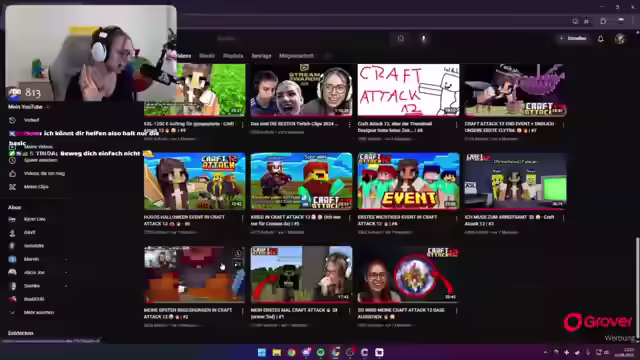This screenshot has height=360, width=640.
Task: Click the thumbs-up icon for liked videos
Action: [12, 173]
